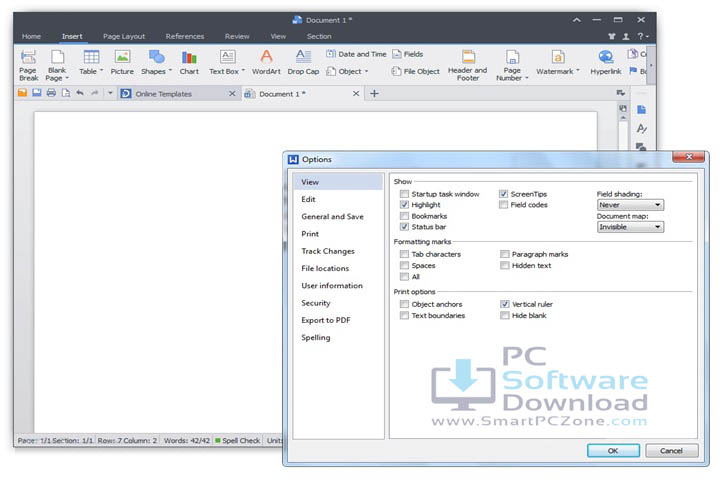Image resolution: width=720 pixels, height=480 pixels.
Task: Apply Drop Cap
Action: tap(303, 62)
